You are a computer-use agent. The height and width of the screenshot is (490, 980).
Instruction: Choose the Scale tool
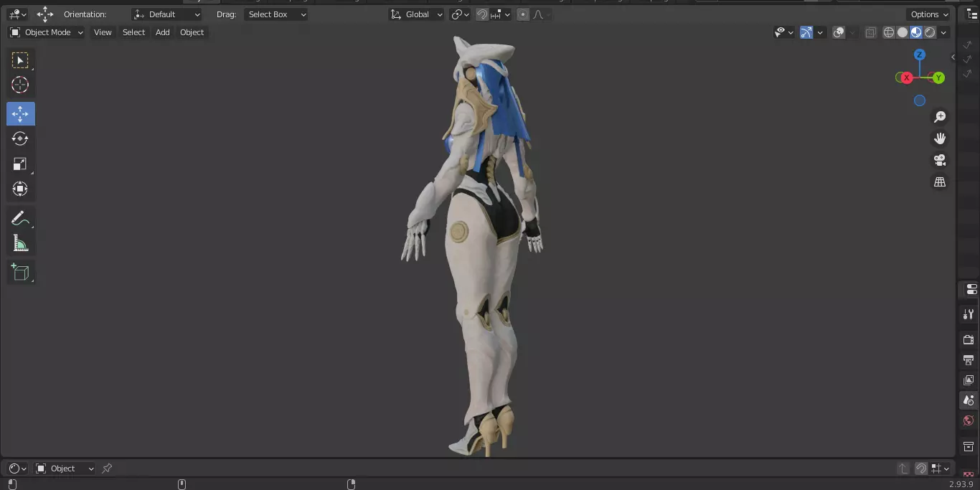pyautogui.click(x=20, y=164)
